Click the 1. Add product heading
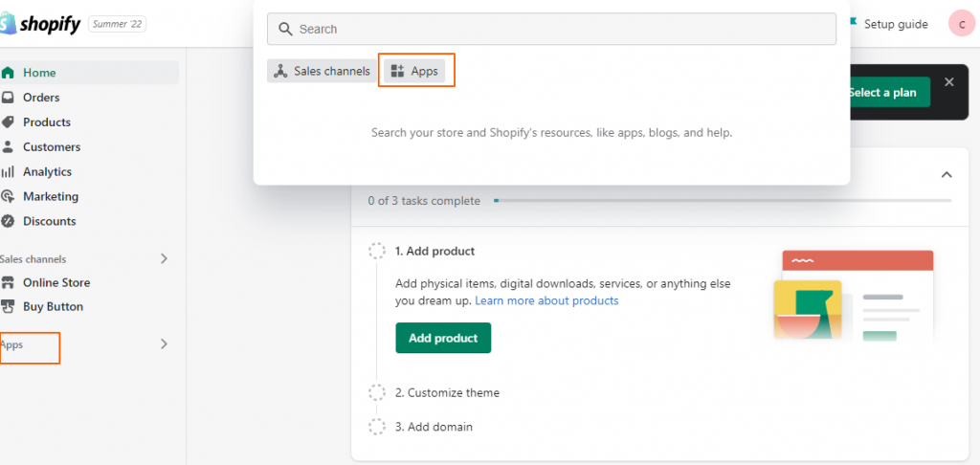Image resolution: width=980 pixels, height=465 pixels. [435, 252]
